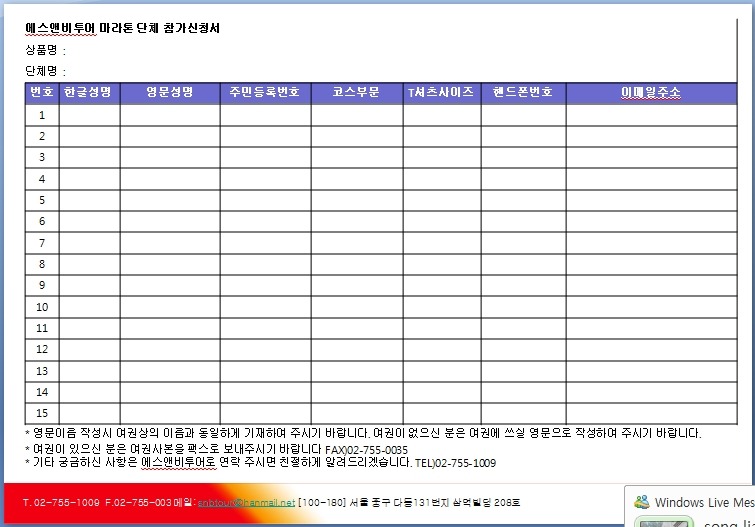Image resolution: width=755 pixels, height=527 pixels.
Task: Select the 이메일주소 column header
Action: (x=651, y=93)
